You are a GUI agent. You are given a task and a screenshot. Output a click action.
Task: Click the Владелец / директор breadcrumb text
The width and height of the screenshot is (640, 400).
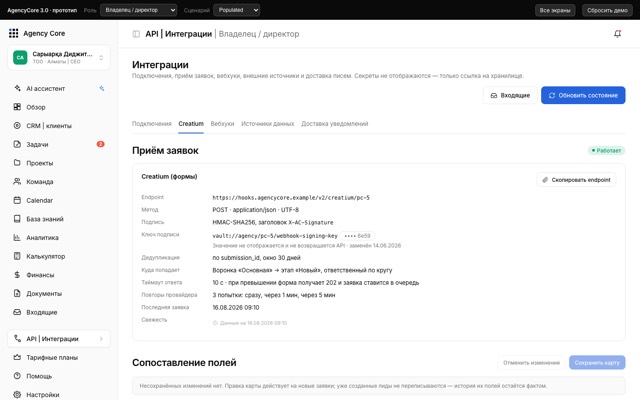(259, 34)
